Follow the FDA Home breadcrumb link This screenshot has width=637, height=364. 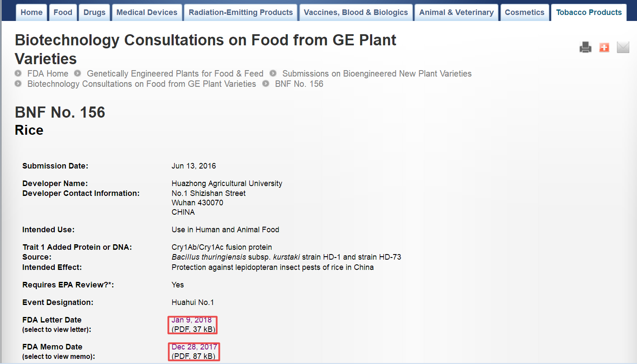pyautogui.click(x=47, y=74)
